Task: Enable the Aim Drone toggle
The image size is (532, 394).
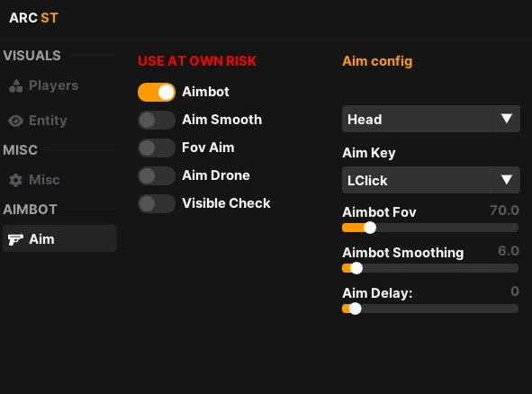Action: click(x=157, y=175)
